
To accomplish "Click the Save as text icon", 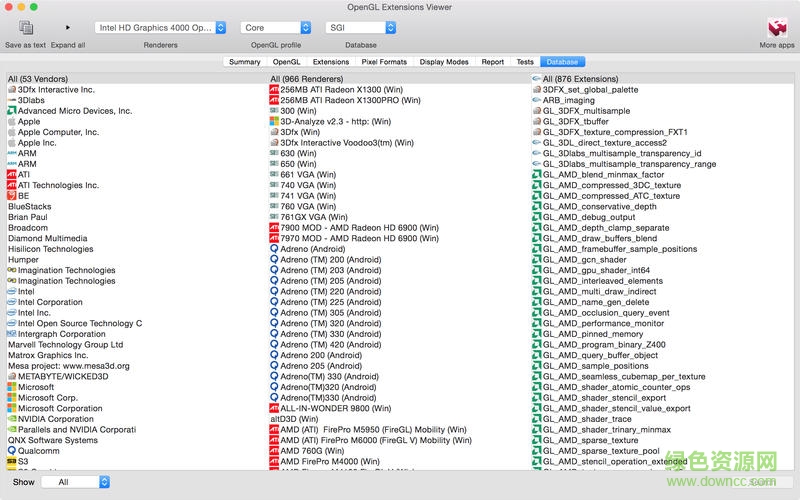I will (26, 28).
